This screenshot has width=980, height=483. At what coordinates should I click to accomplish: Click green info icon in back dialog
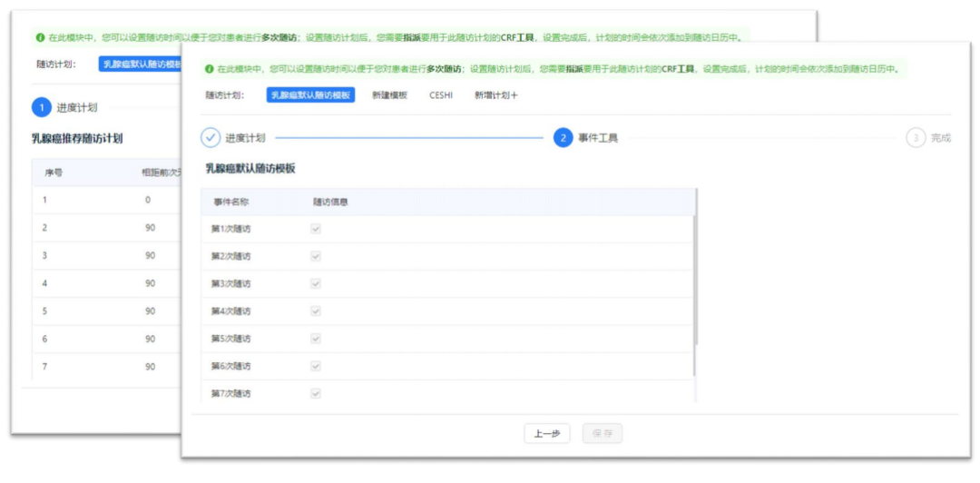point(40,38)
